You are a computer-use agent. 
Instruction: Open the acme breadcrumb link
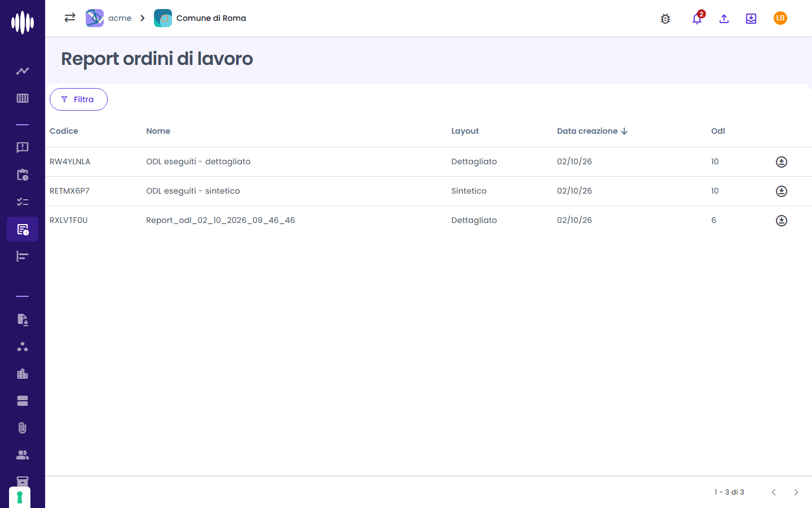(x=109, y=18)
